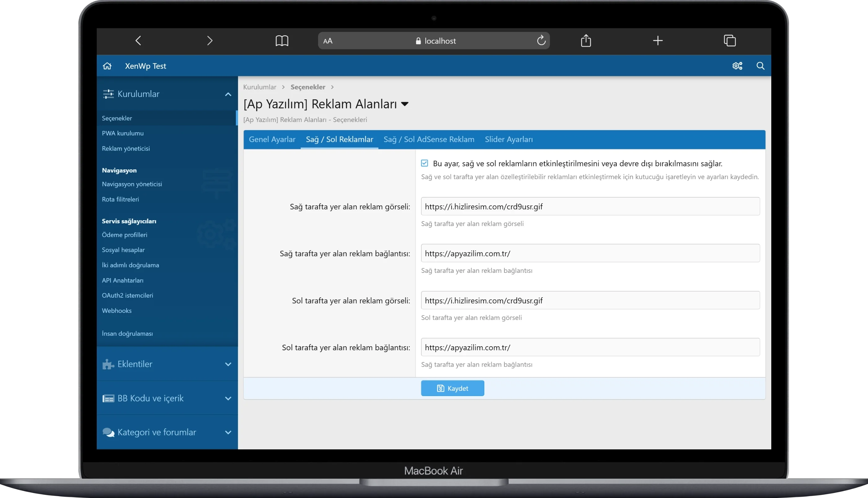Open the admin gears icon in the header
The width and height of the screenshot is (868, 498).
[737, 66]
